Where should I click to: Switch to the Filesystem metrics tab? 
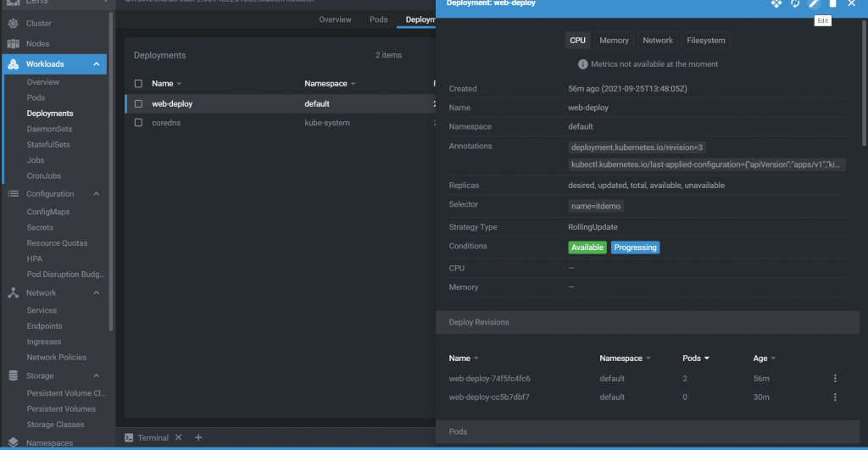706,41
